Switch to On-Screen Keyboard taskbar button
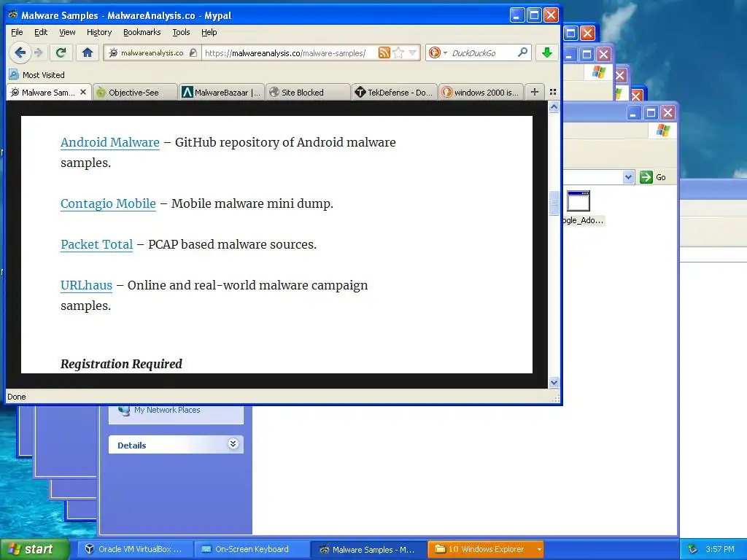747x560 pixels. click(x=252, y=549)
